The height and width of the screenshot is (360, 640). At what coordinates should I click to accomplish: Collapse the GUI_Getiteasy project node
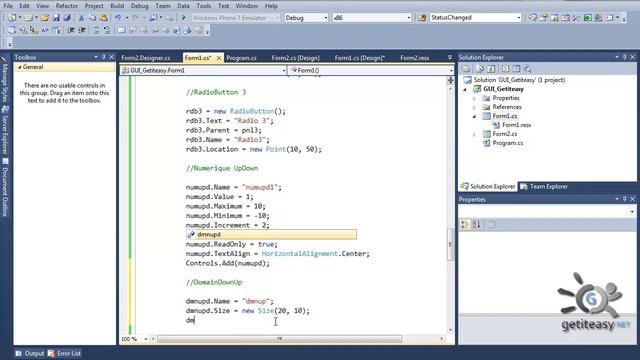pos(465,89)
